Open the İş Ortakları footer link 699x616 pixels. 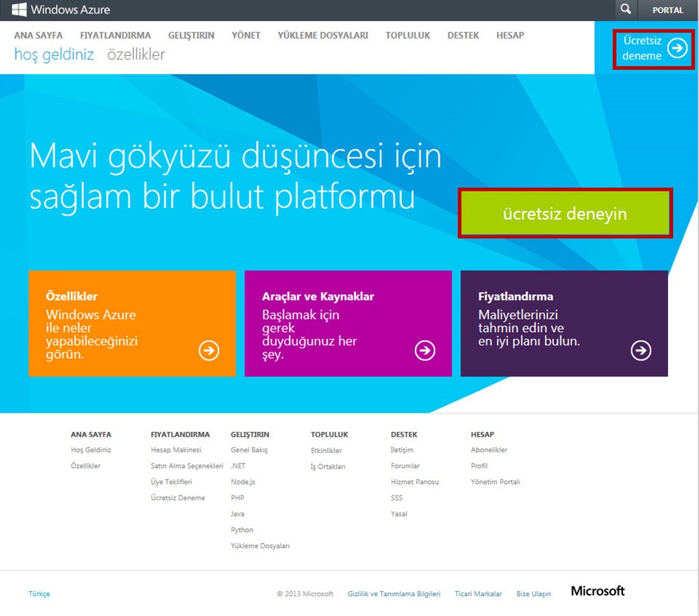point(328,467)
